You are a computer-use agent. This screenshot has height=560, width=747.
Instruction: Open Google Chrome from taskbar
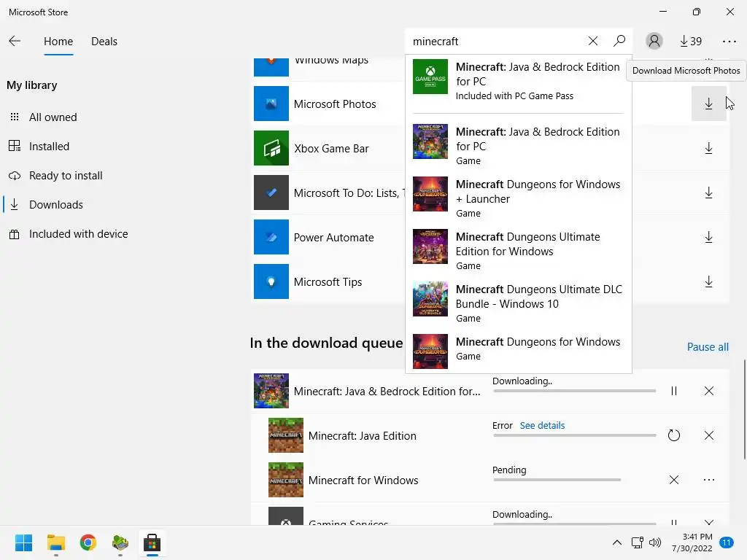pyautogui.click(x=88, y=542)
